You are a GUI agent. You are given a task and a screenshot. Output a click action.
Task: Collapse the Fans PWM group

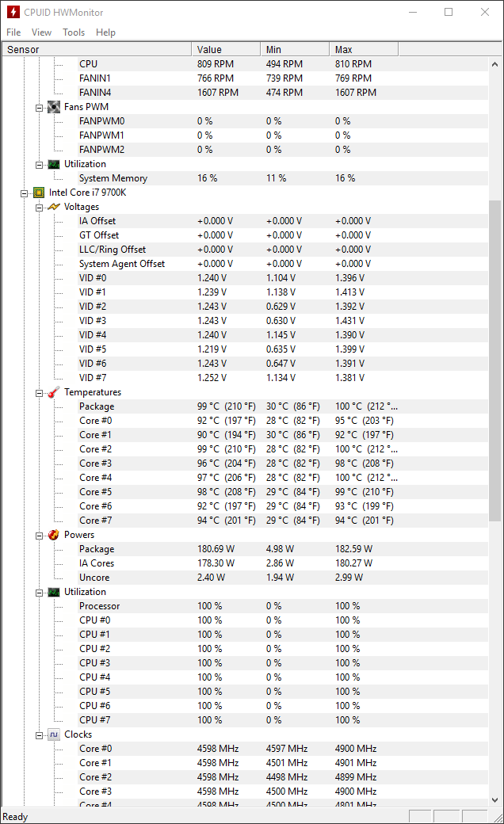(39, 108)
